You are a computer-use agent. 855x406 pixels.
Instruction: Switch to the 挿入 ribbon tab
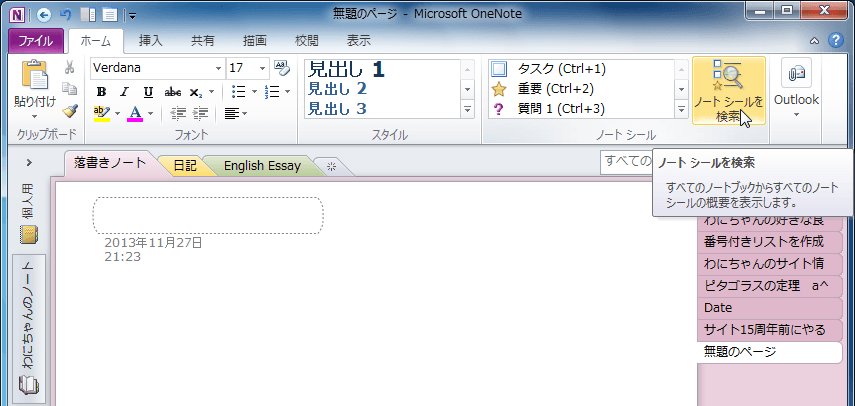tap(150, 41)
